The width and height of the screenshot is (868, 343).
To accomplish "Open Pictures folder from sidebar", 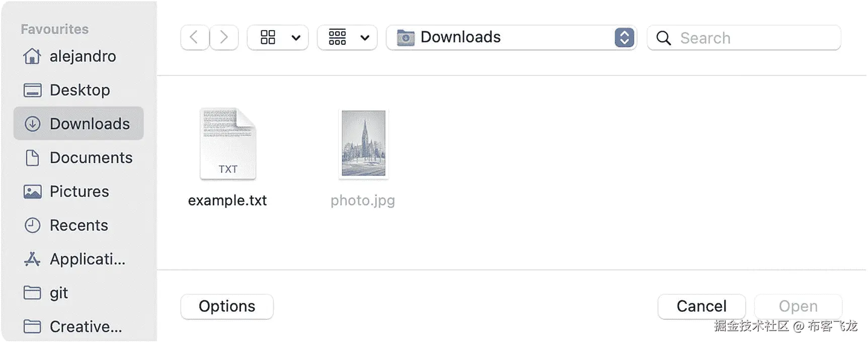I will [78, 192].
